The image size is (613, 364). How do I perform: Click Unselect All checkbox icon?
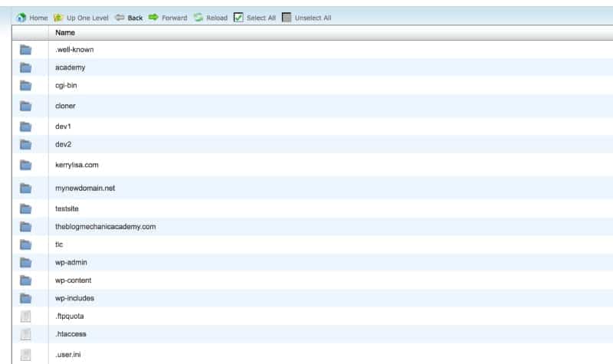point(287,18)
